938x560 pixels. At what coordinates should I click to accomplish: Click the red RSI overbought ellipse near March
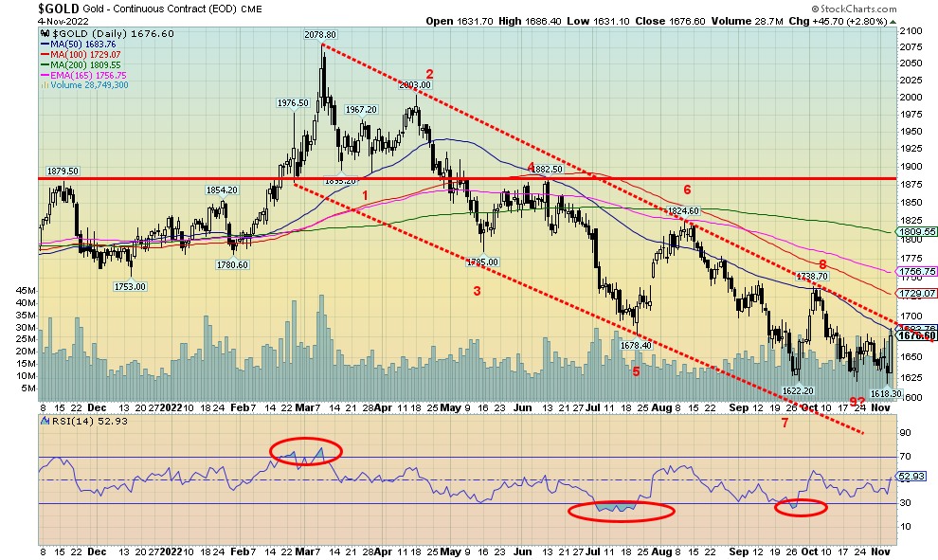point(306,453)
